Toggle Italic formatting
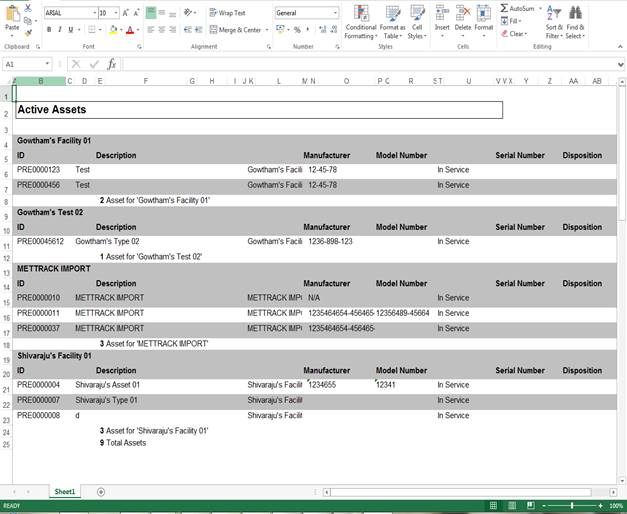 click(60, 30)
